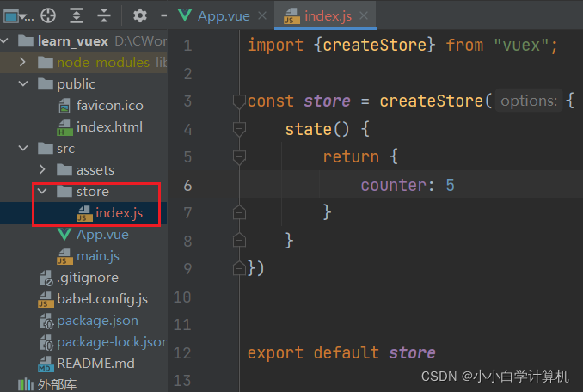Click the export keyword on line 12
The height and width of the screenshot is (392, 583).
[275, 352]
